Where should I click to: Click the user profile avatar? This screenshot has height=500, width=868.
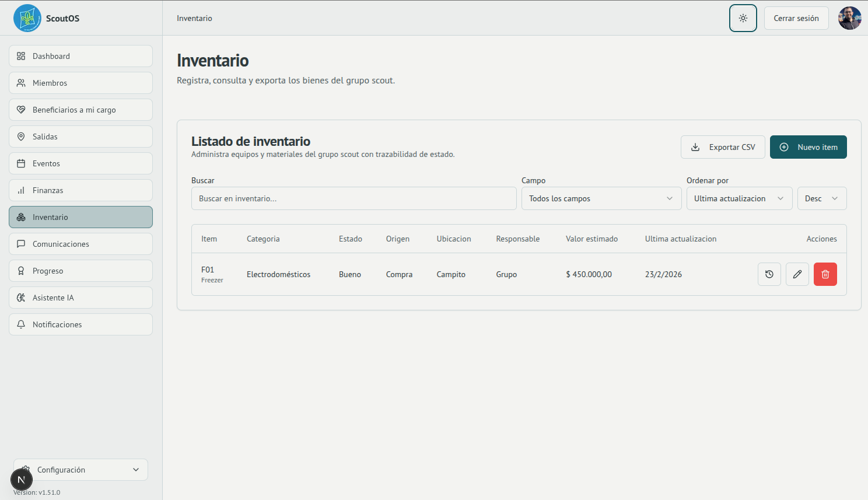[x=849, y=18]
